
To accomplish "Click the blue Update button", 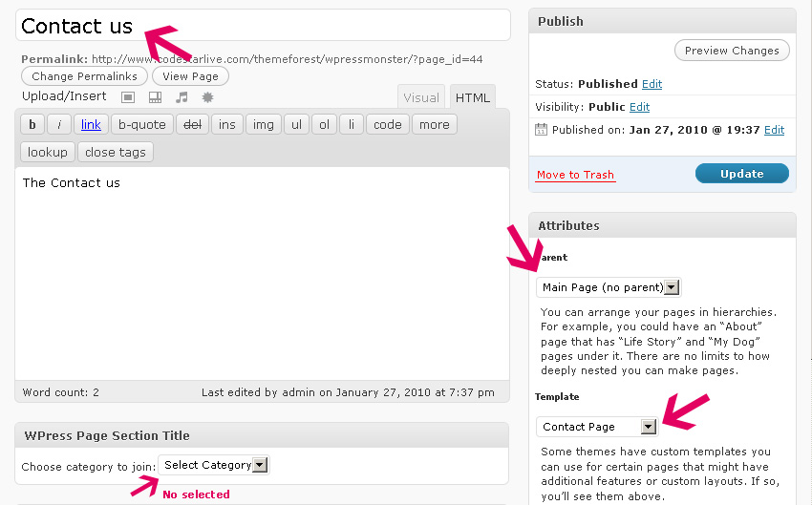I will click(741, 174).
